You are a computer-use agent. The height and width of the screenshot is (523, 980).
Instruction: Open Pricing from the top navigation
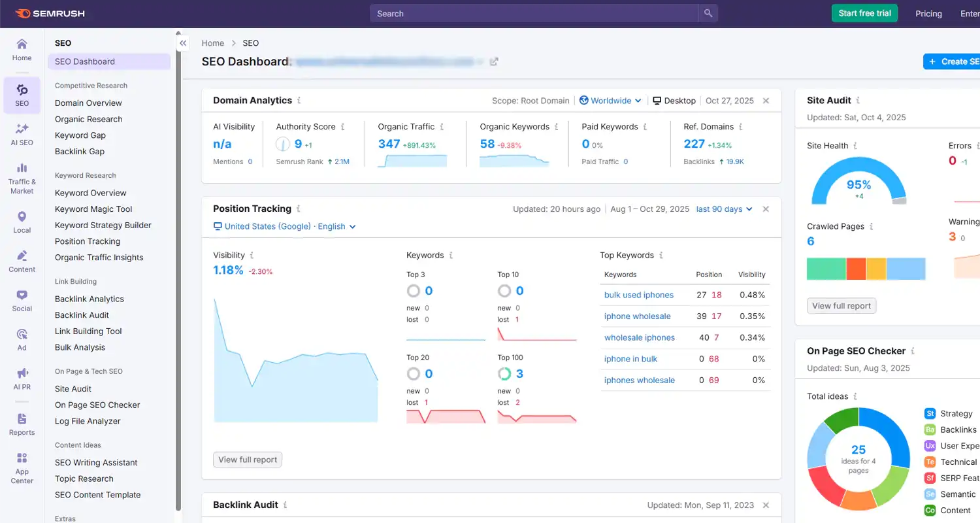928,13
